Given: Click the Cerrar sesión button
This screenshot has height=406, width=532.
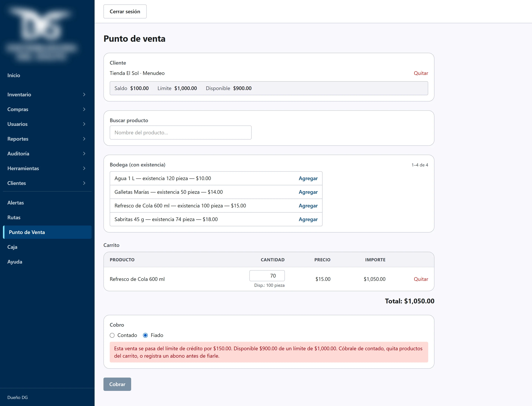Looking at the screenshot, I should pos(125,11).
